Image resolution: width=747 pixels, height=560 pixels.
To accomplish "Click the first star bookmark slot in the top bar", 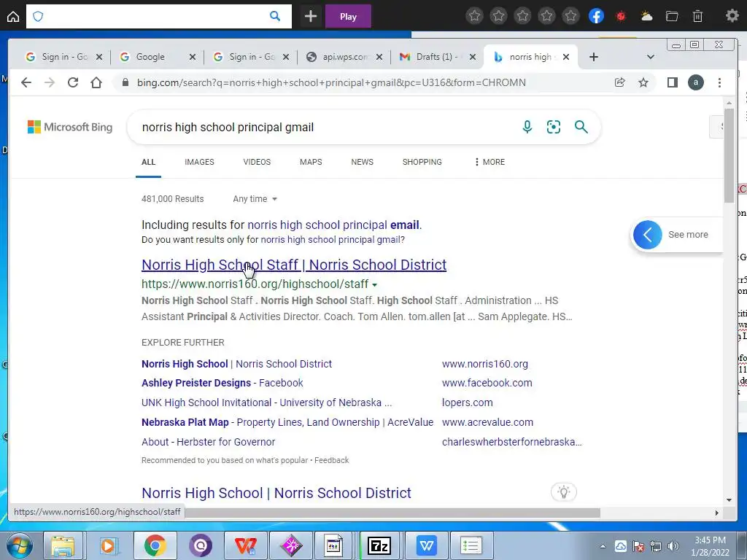I will 474,16.
